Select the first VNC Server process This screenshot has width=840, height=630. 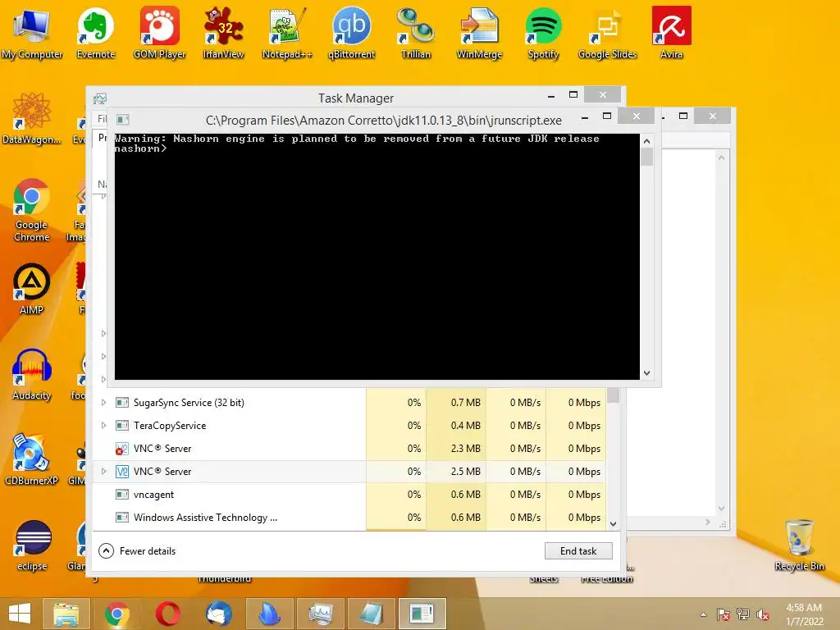[x=349, y=449]
